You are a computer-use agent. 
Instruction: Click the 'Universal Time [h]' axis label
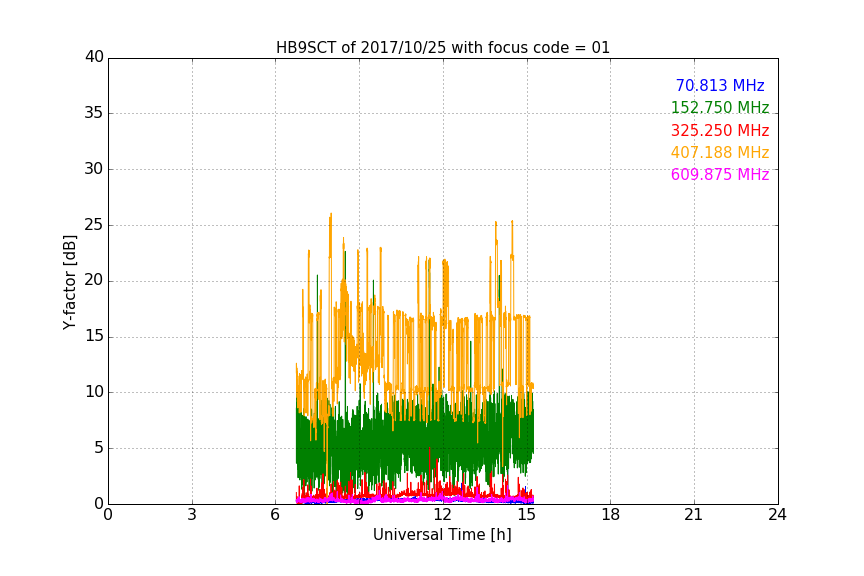pos(442,535)
